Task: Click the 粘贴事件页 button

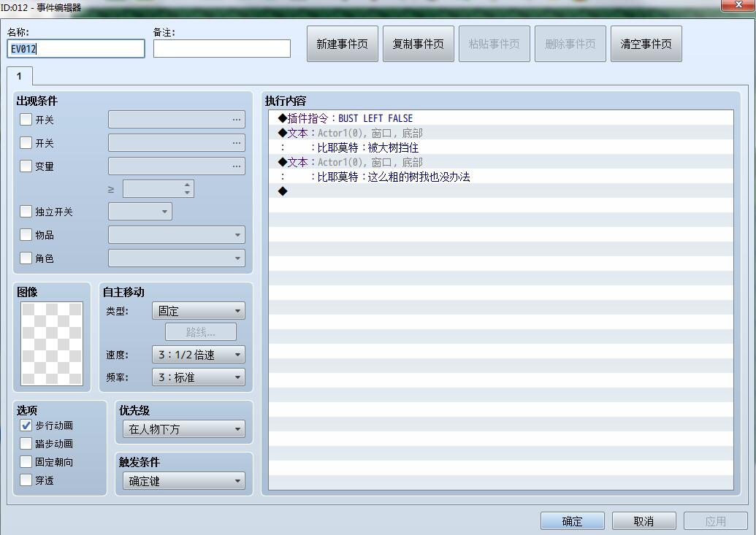Action: 495,44
